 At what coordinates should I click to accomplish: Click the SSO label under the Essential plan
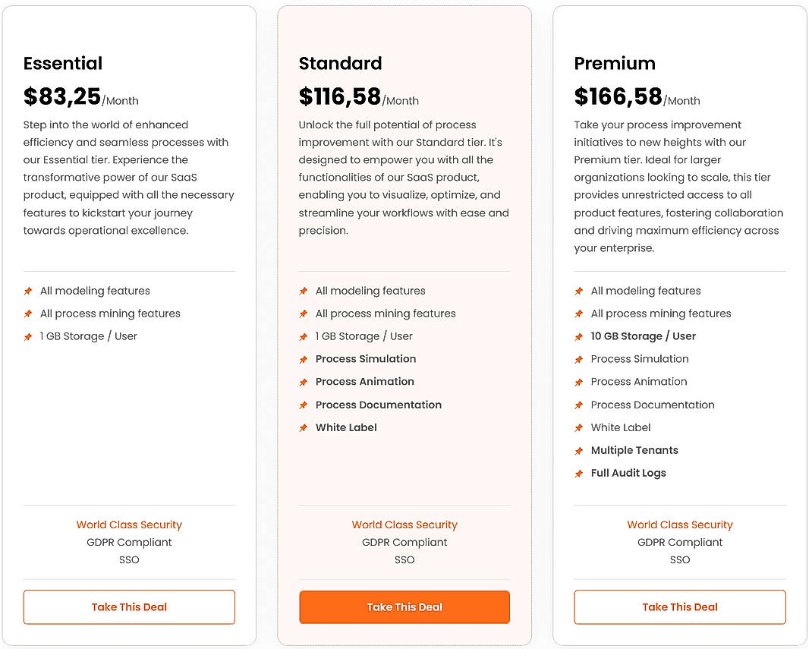tap(129, 559)
